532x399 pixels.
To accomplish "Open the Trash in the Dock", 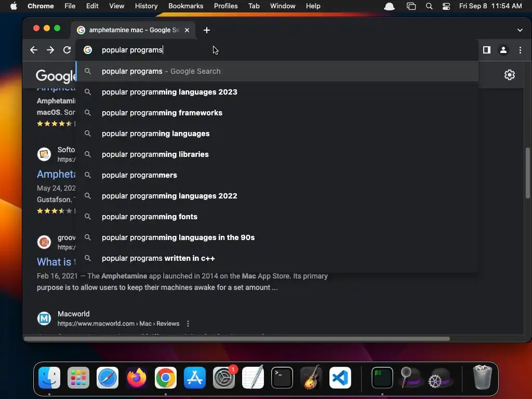I will click(x=483, y=377).
